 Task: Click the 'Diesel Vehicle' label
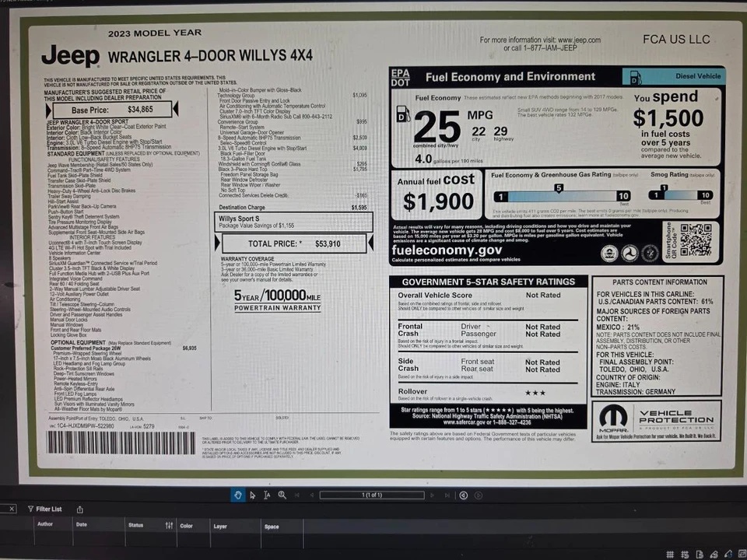[x=698, y=76]
